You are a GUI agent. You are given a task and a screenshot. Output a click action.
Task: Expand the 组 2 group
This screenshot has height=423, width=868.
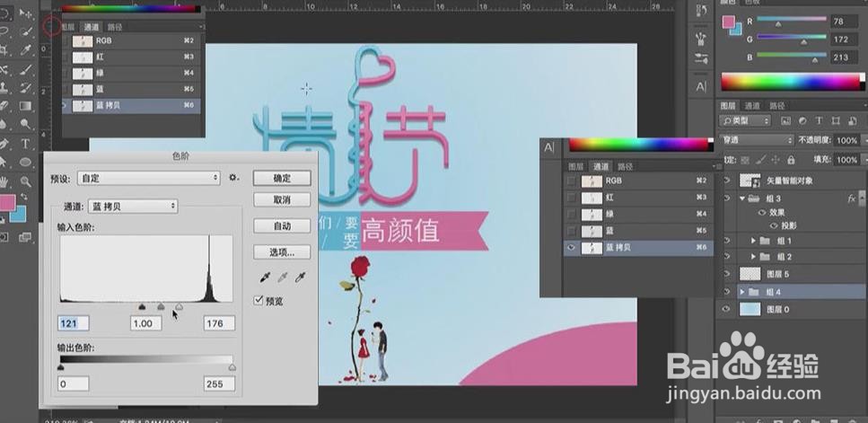coord(753,257)
